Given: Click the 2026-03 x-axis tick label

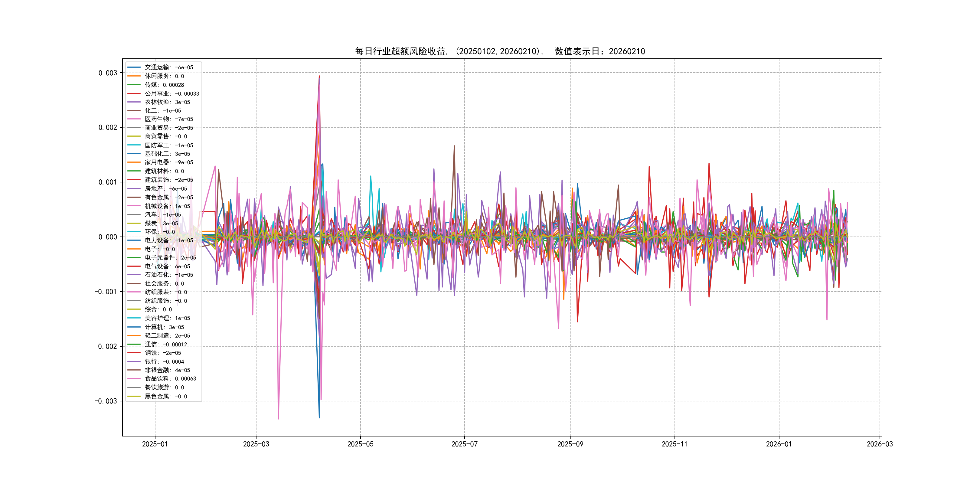Looking at the screenshot, I should (x=879, y=444).
